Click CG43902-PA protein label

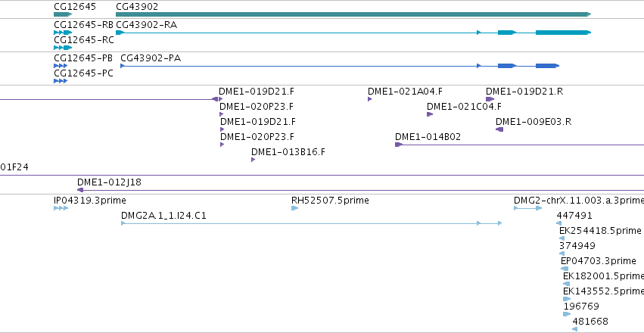[x=151, y=58]
